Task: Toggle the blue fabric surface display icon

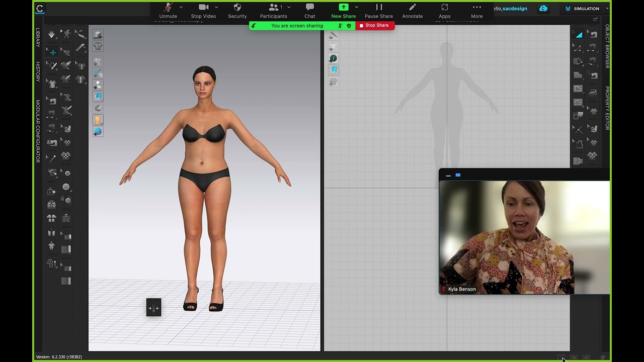Action: point(98,96)
